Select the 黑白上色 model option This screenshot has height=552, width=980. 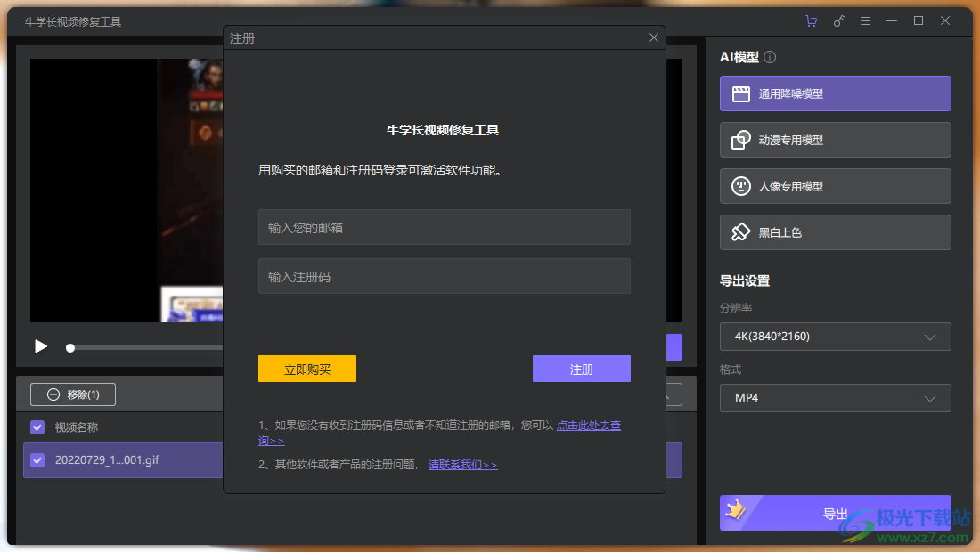click(835, 232)
